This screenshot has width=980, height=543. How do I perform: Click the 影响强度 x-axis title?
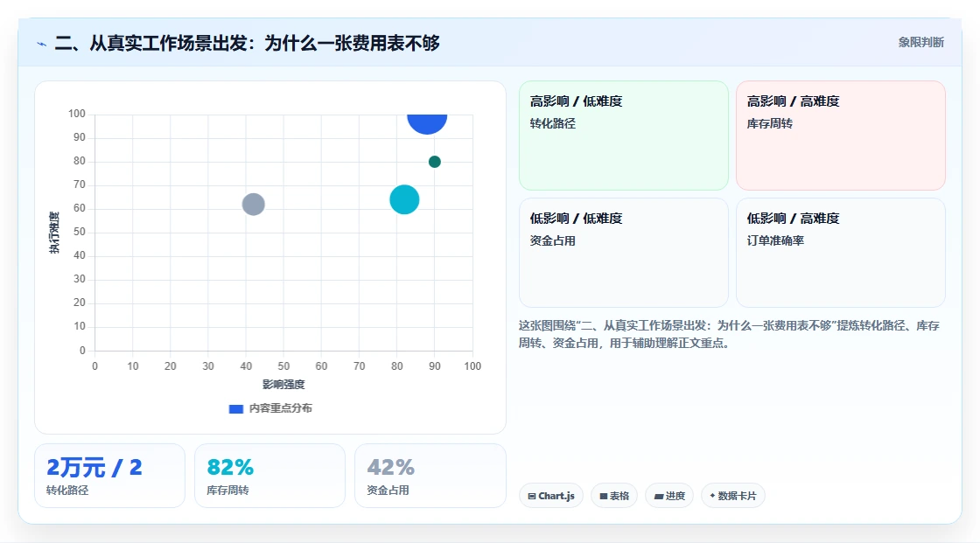coord(283,384)
